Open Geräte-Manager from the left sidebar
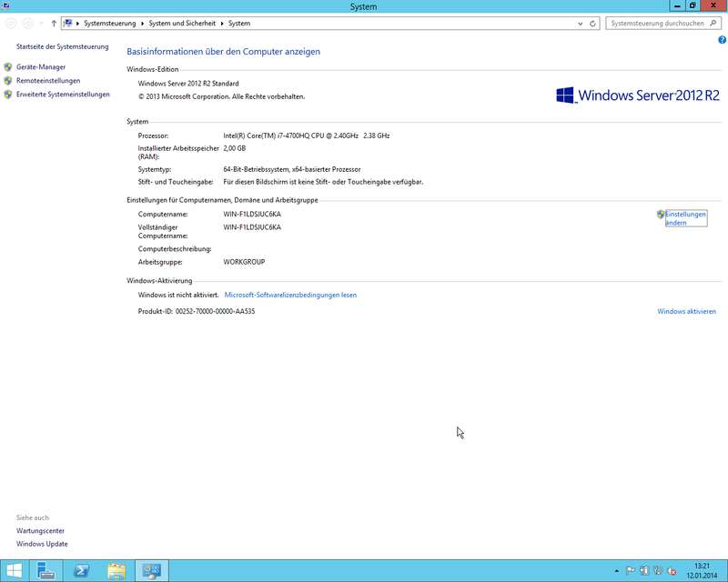Image resolution: width=728 pixels, height=582 pixels. (41, 67)
